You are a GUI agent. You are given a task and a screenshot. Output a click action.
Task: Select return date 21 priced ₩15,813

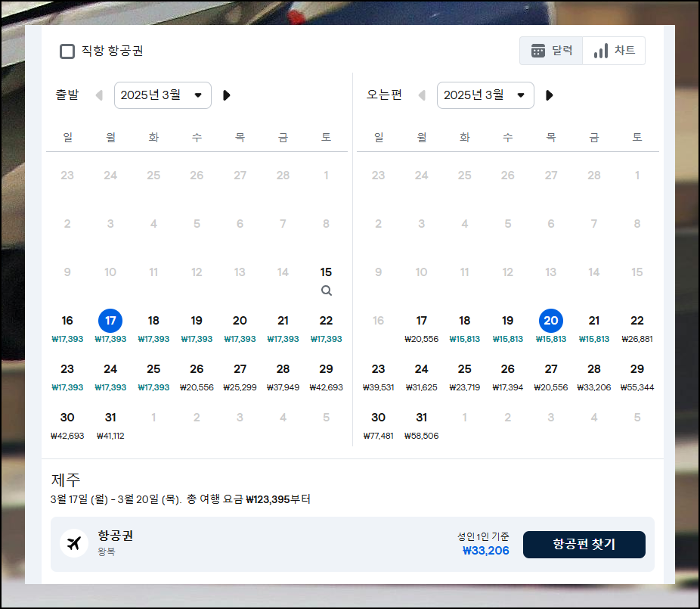click(594, 328)
